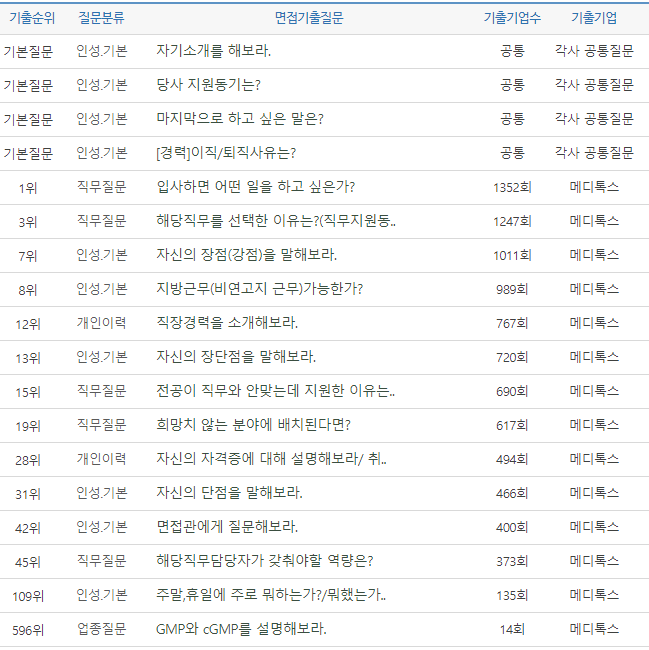The height and width of the screenshot is (650, 649).
Task: Click '해당직무담당자가 갖춰야할 역량은?' question
Action: coord(265,561)
